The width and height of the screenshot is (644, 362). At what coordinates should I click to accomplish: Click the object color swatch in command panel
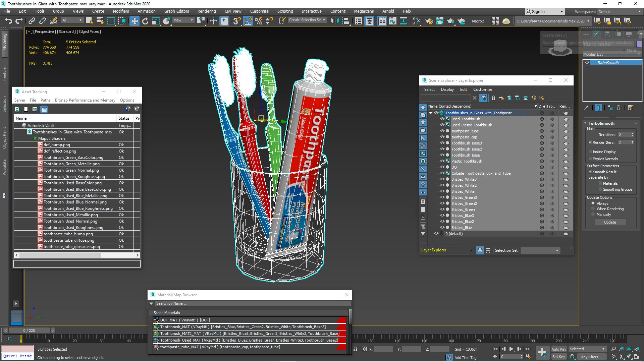pos(639,44)
